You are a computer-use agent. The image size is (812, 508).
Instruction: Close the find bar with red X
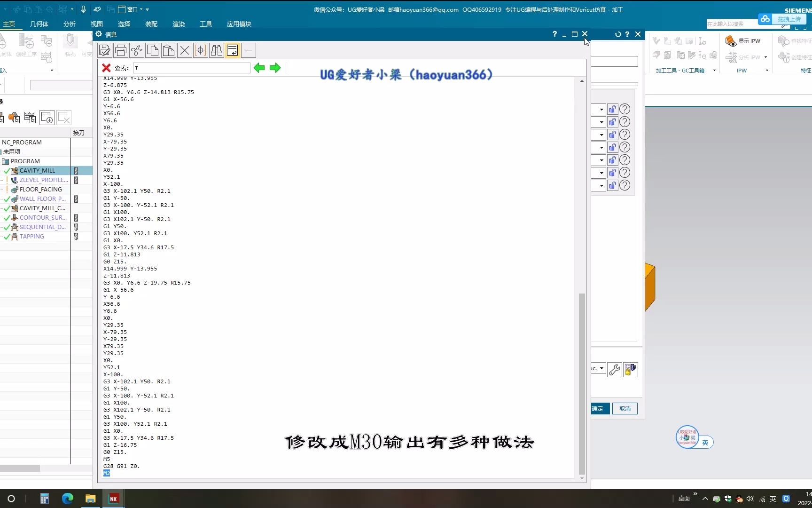(x=106, y=68)
